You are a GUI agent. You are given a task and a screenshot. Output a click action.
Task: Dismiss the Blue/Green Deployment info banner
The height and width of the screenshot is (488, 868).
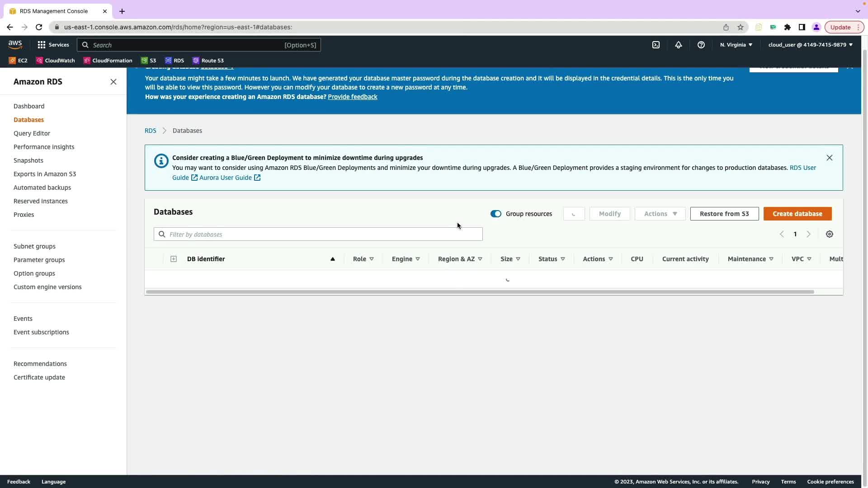[830, 158]
